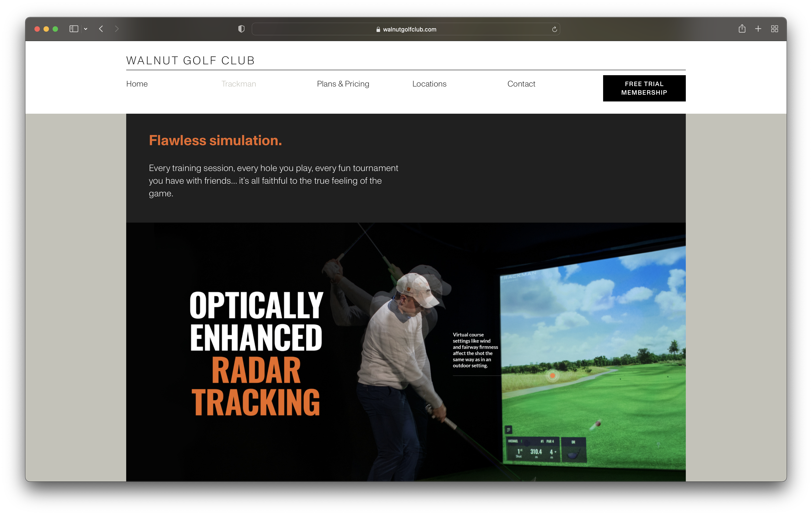This screenshot has height=515, width=812.
Task: Click the Safari sidebar toggle icon
Action: pyautogui.click(x=73, y=29)
